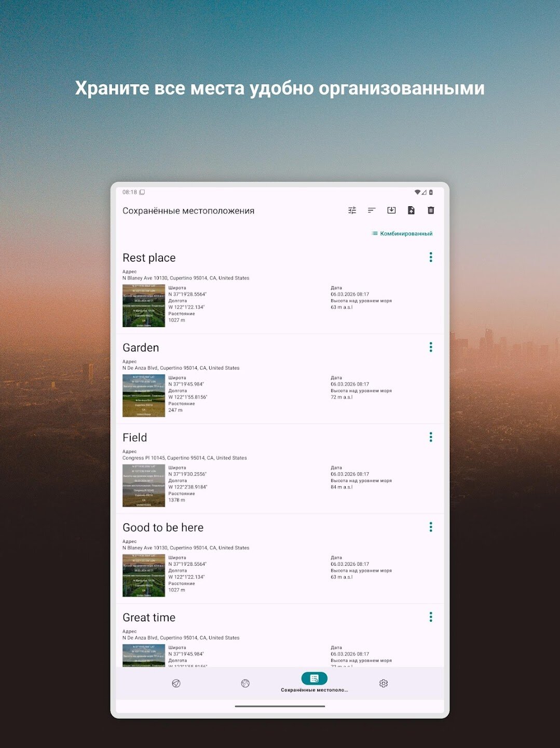Open the three-dot menu for Great time
560x748 pixels.
tap(431, 617)
